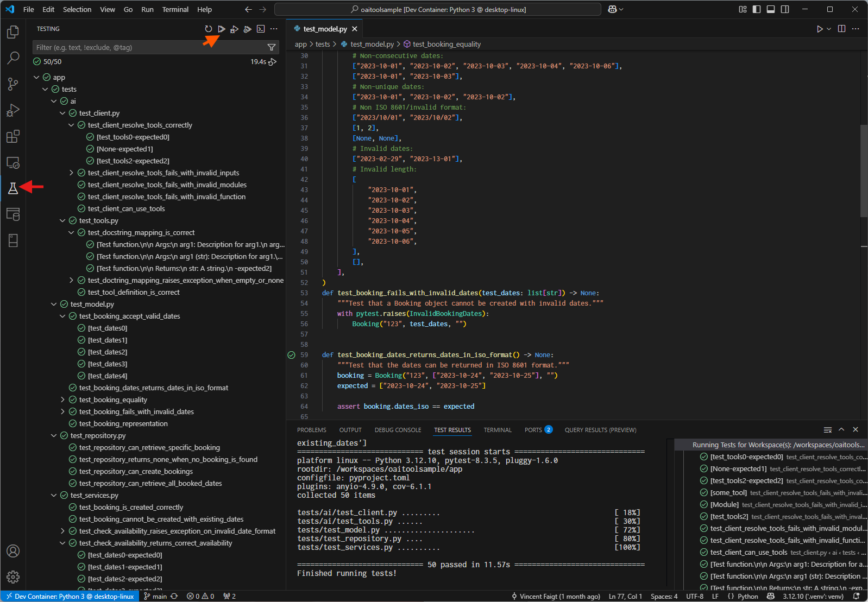
Task: Split the editor to the right
Action: click(x=841, y=29)
